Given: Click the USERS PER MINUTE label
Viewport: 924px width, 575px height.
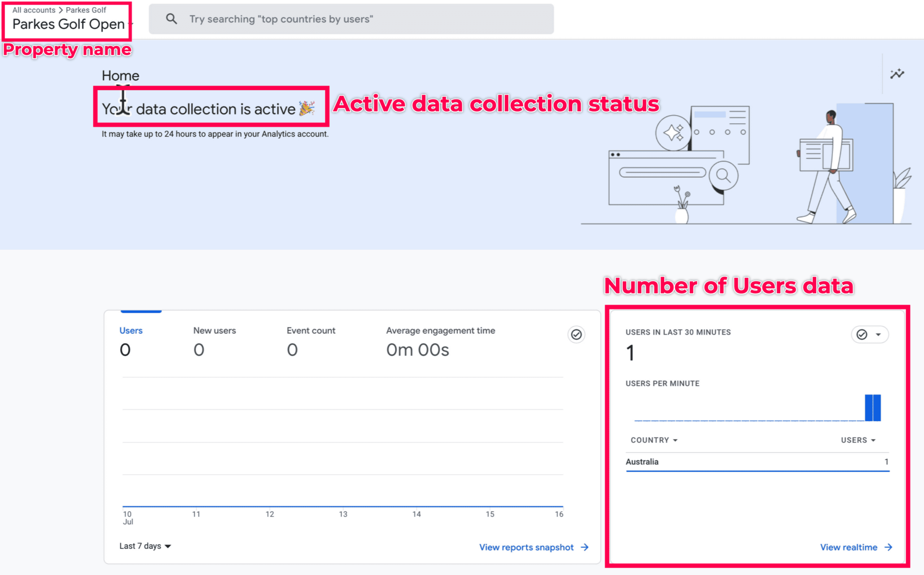Looking at the screenshot, I should click(x=662, y=383).
